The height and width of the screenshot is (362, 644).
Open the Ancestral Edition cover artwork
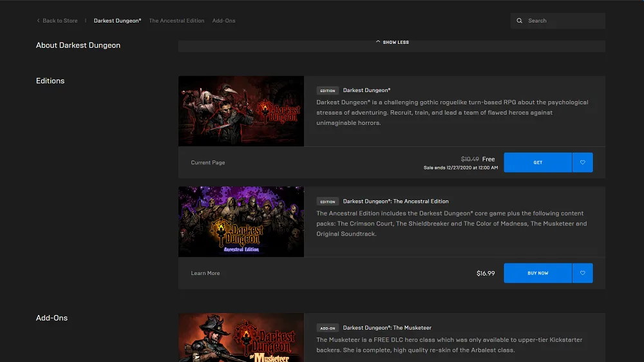[241, 222]
